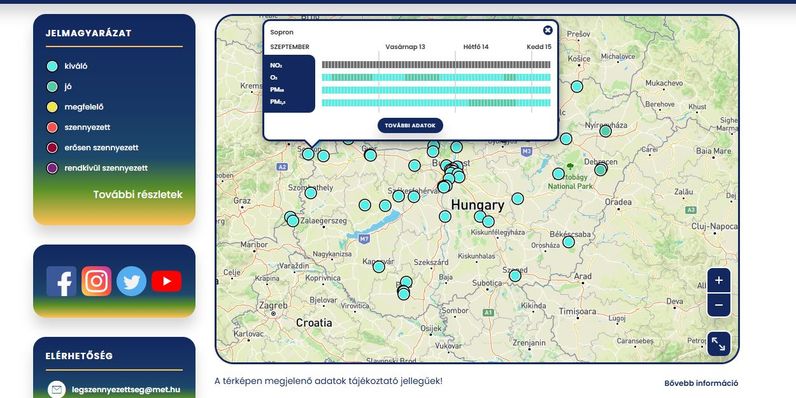This screenshot has height=398, width=796.
Task: Click the szennyezett legend red dot
Action: 52,127
